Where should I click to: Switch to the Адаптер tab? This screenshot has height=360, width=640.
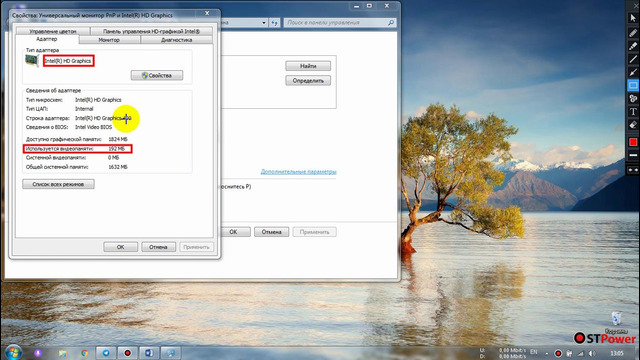click(47, 39)
